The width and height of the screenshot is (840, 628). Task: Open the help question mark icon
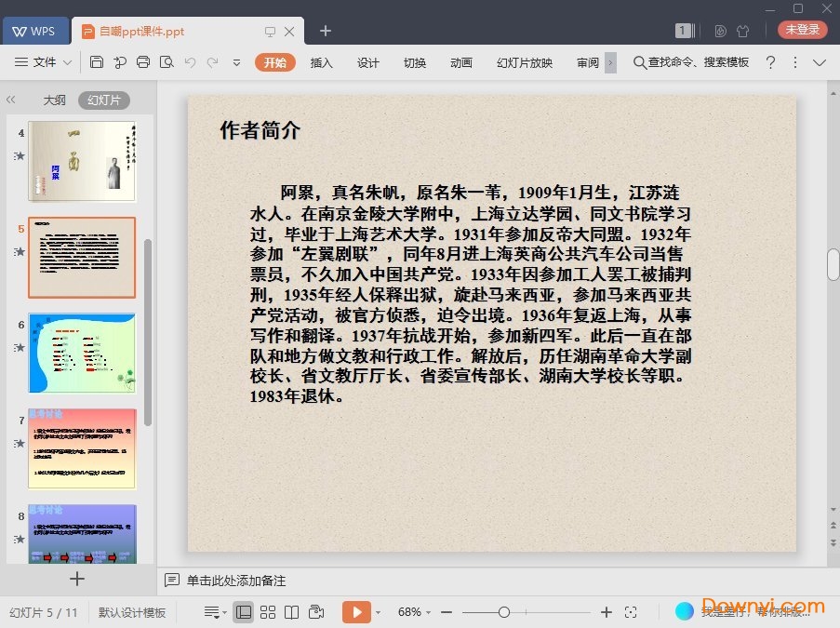click(770, 62)
